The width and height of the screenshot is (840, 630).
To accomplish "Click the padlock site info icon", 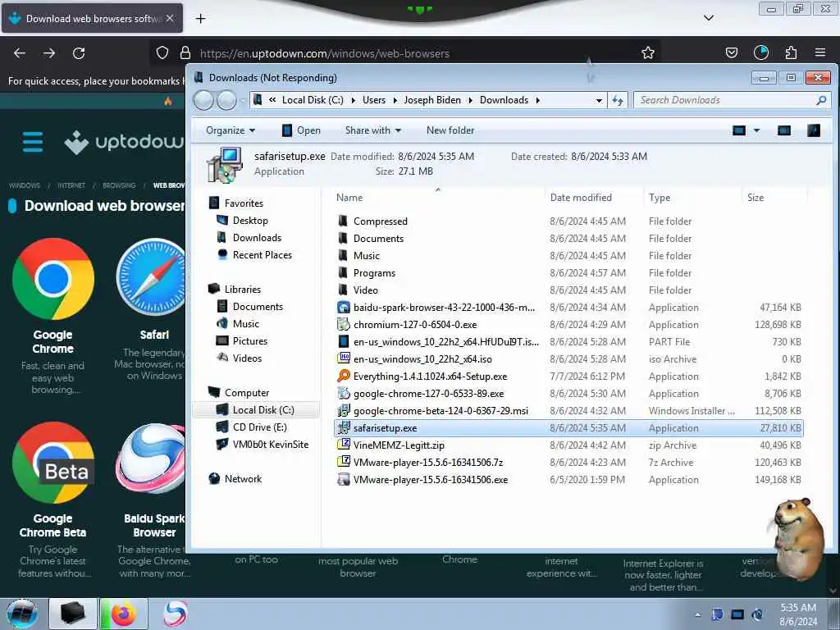I will (x=185, y=52).
